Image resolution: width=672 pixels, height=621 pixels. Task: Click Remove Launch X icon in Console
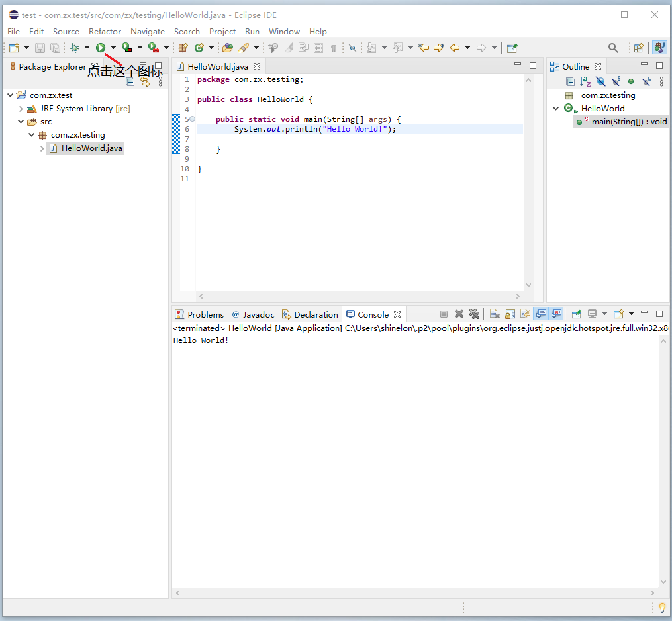(459, 314)
